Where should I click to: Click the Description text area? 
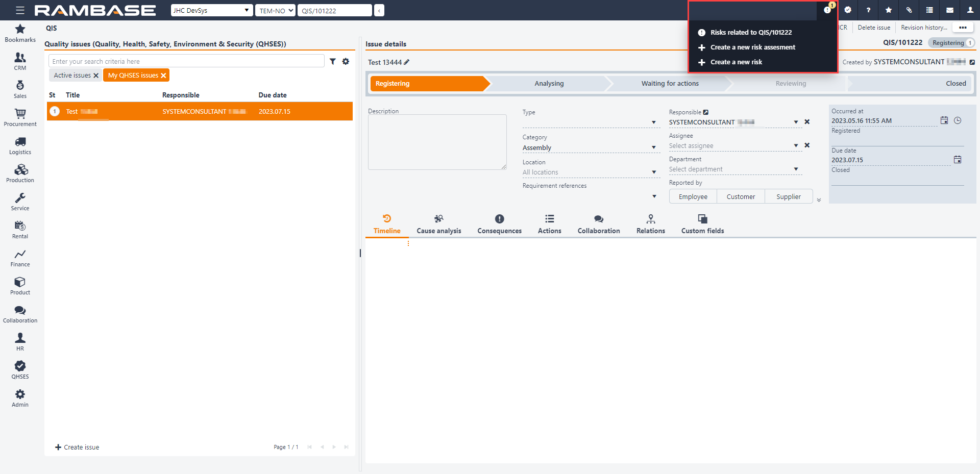(x=437, y=142)
